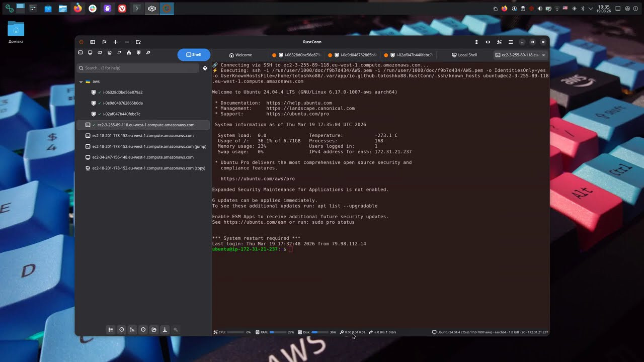Collapse the aws group in connection tree

tap(81, 81)
